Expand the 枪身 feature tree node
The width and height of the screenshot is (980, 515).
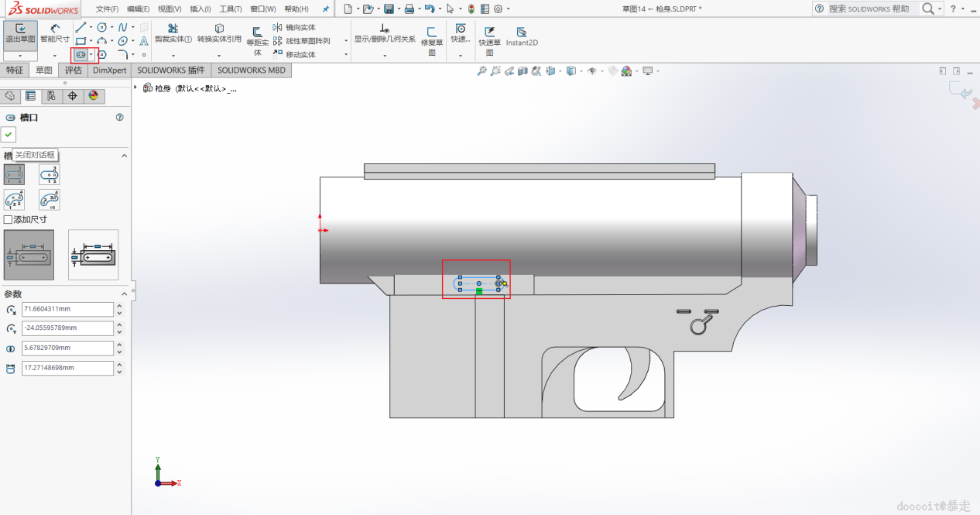point(136,88)
